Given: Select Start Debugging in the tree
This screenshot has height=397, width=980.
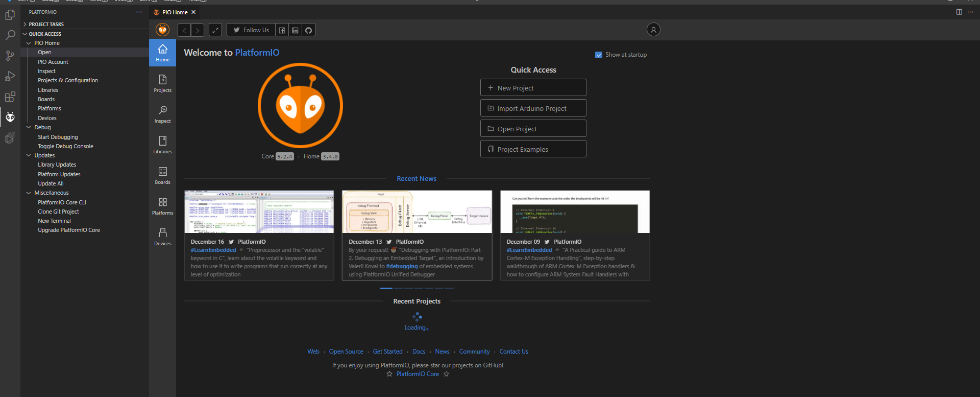Looking at the screenshot, I should 58,137.
